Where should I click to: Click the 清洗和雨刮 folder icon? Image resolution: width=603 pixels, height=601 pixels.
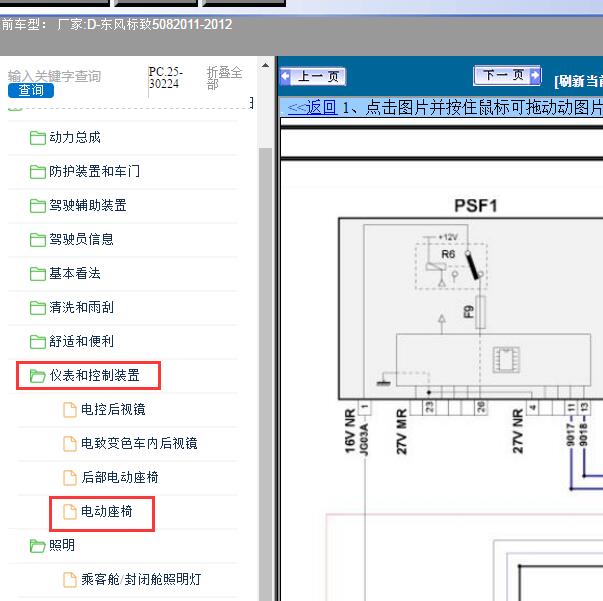pos(38,308)
